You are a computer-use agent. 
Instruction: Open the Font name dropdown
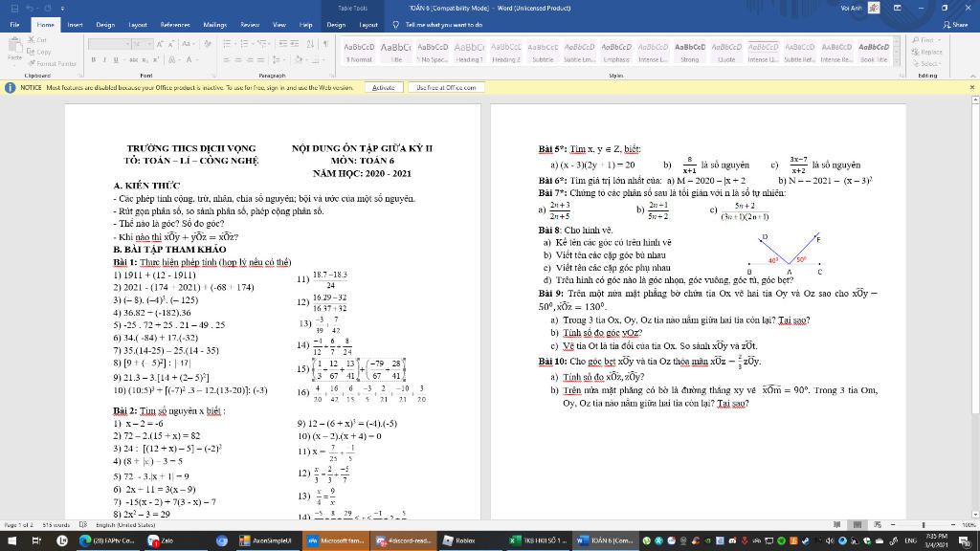pos(129,44)
